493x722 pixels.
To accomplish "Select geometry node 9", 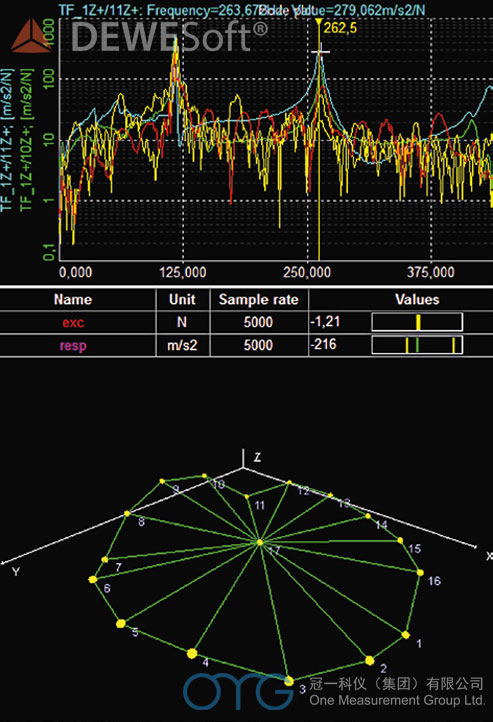I will point(162,481).
